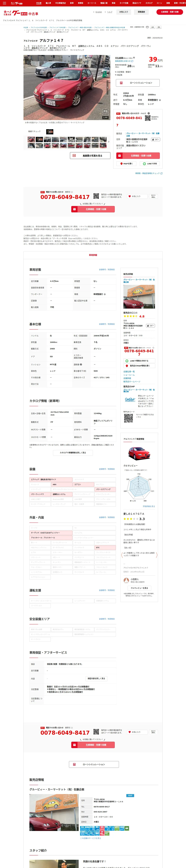The image size is (186, 868).
Task: Click the HQ high quality badge
Action: [105, 112]
